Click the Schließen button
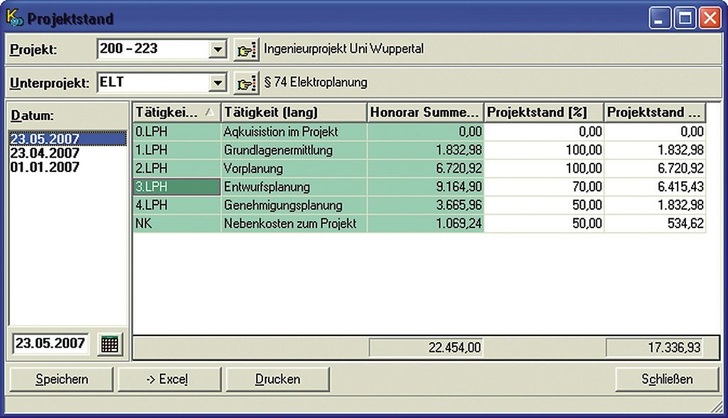The width and height of the screenshot is (728, 418). (667, 379)
